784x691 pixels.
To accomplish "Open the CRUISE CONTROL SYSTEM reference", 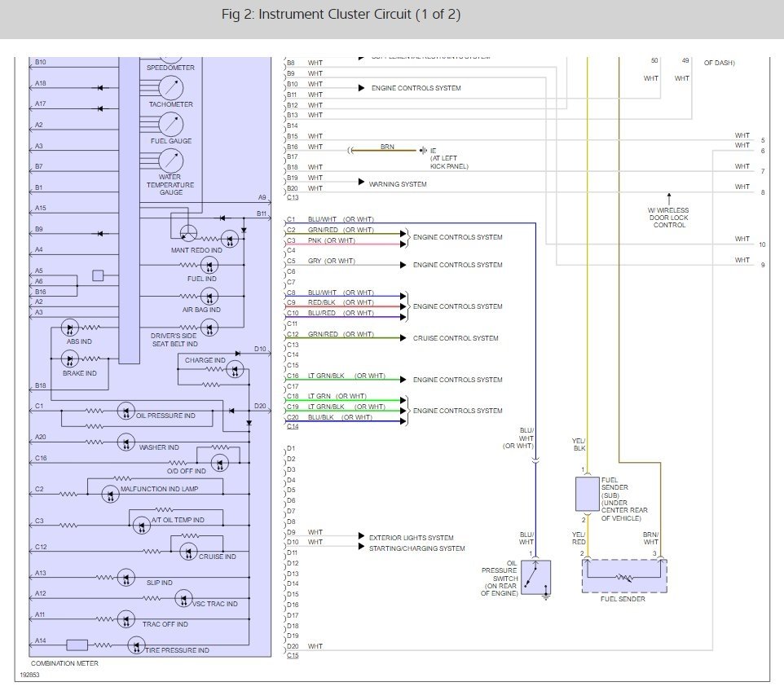I will [x=455, y=338].
